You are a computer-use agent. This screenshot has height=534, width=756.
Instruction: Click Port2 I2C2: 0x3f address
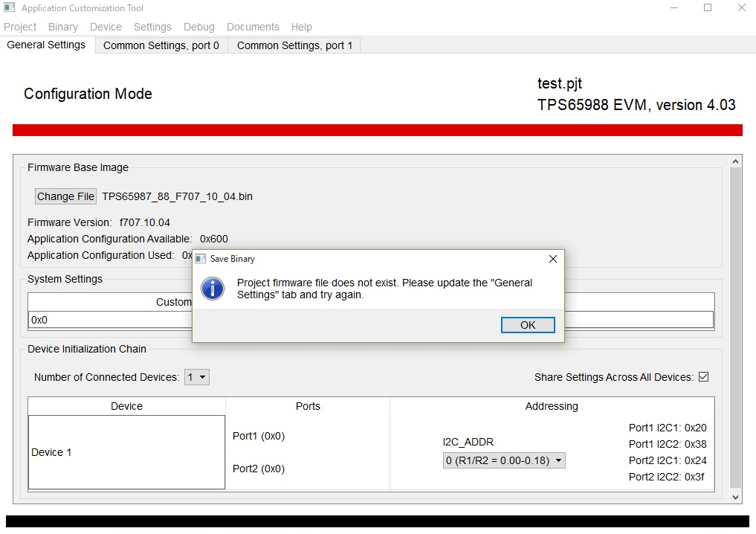click(666, 477)
